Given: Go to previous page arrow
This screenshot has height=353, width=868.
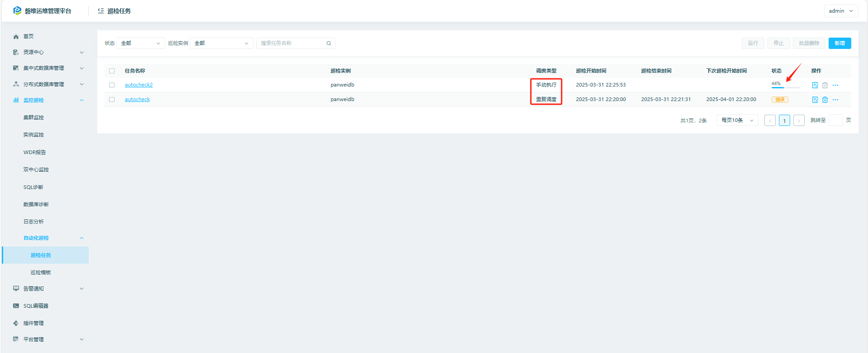Looking at the screenshot, I should [770, 121].
